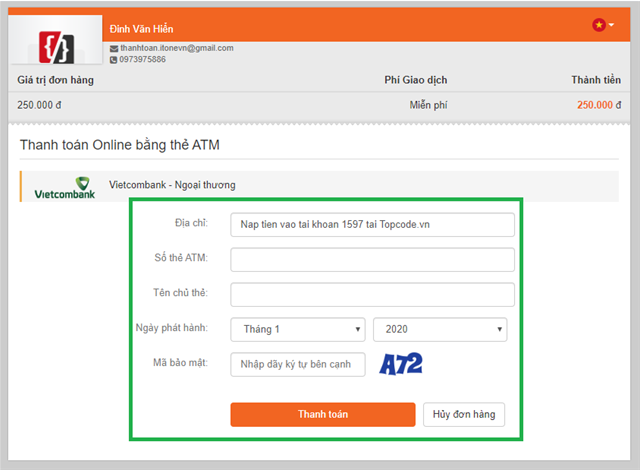Click the Số thẻ ATM: label
The width and height of the screenshot is (640, 470).
pos(181,258)
